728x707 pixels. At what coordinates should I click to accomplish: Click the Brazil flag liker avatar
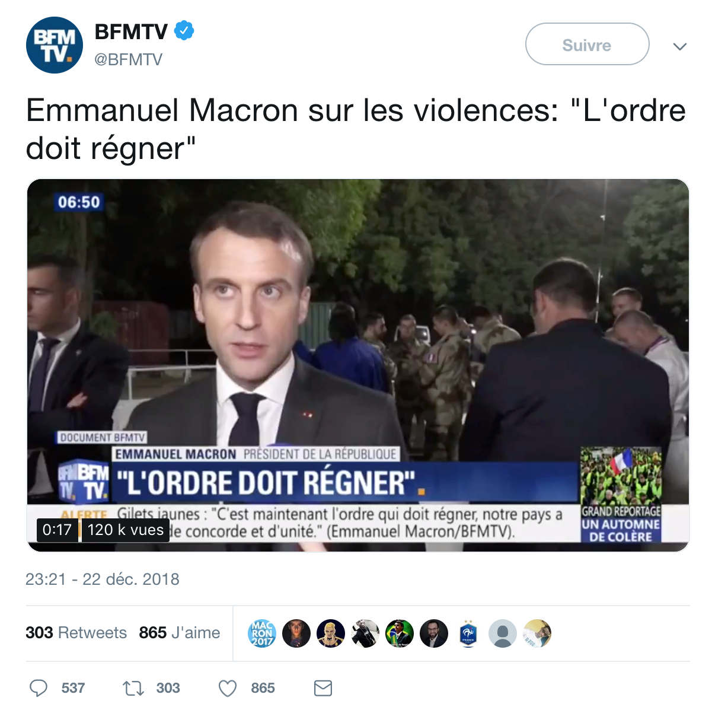[400, 633]
